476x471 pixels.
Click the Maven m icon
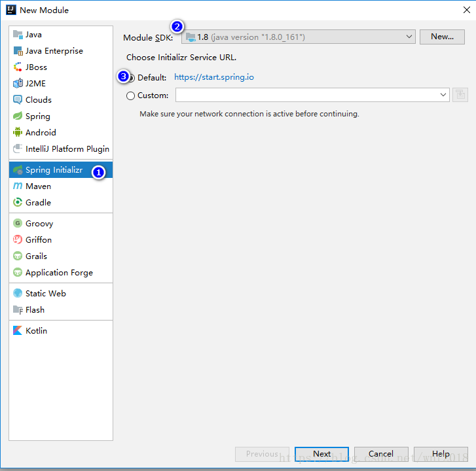coord(18,186)
